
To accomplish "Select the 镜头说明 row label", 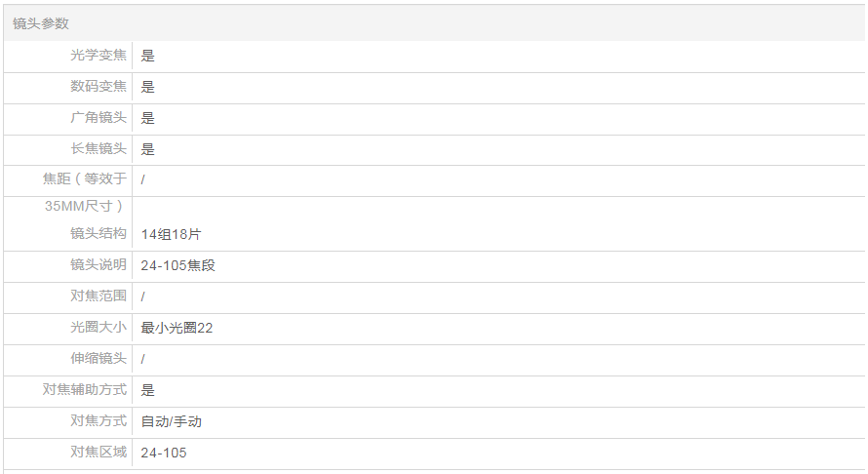I will (x=99, y=265).
